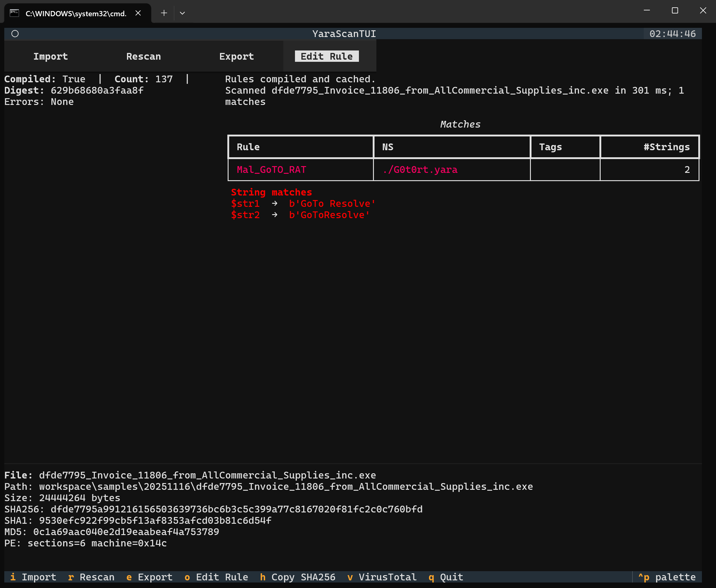The height and width of the screenshot is (588, 716).
Task: Click the highlighted Edit Rule button
Action: pos(326,56)
